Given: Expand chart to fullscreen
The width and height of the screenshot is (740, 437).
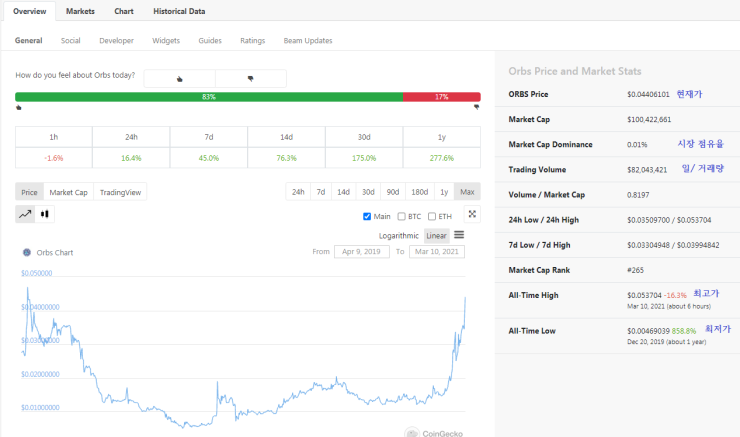Looking at the screenshot, I should click(472, 214).
